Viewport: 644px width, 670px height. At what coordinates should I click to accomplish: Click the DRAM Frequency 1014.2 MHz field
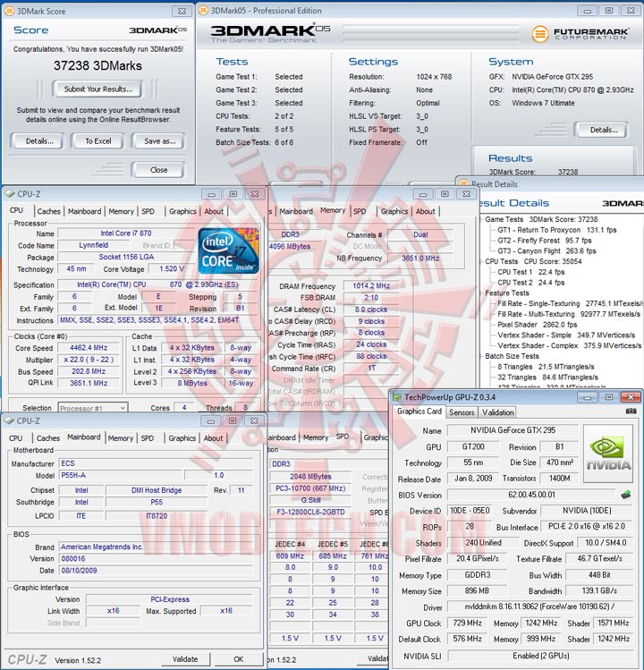pyautogui.click(x=371, y=285)
